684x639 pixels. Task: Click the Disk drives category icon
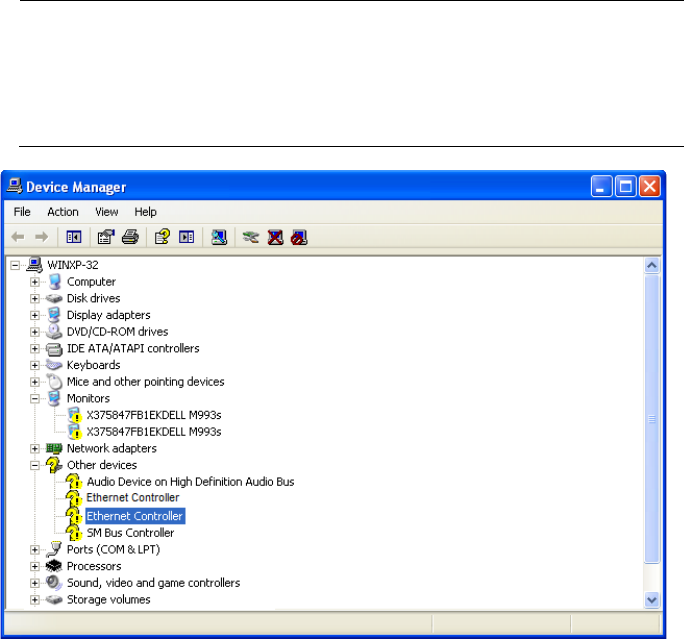point(54,298)
